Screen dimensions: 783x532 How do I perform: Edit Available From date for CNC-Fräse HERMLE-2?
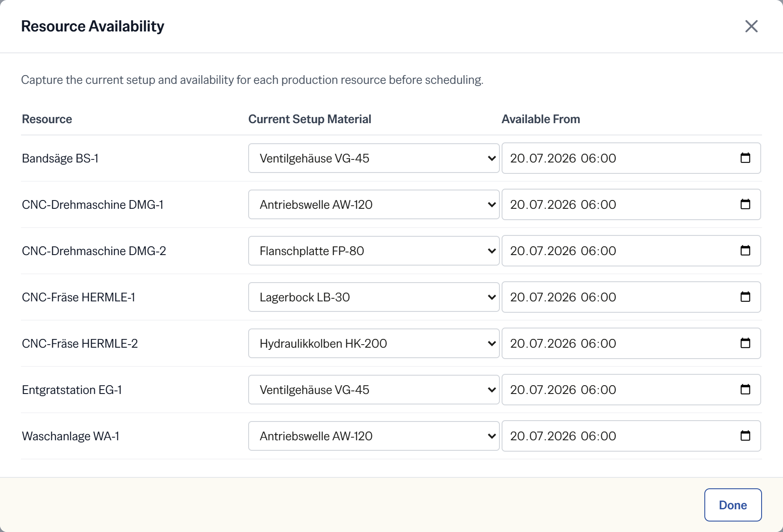click(x=631, y=343)
